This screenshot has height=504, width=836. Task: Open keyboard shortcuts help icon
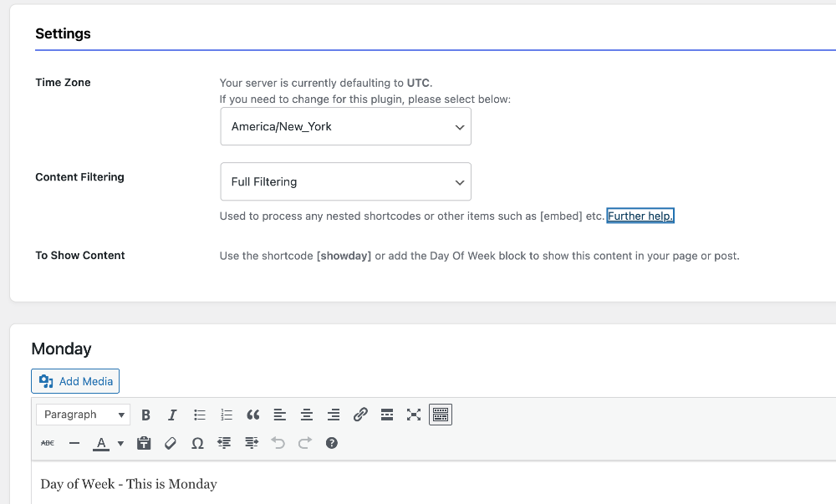[332, 443]
